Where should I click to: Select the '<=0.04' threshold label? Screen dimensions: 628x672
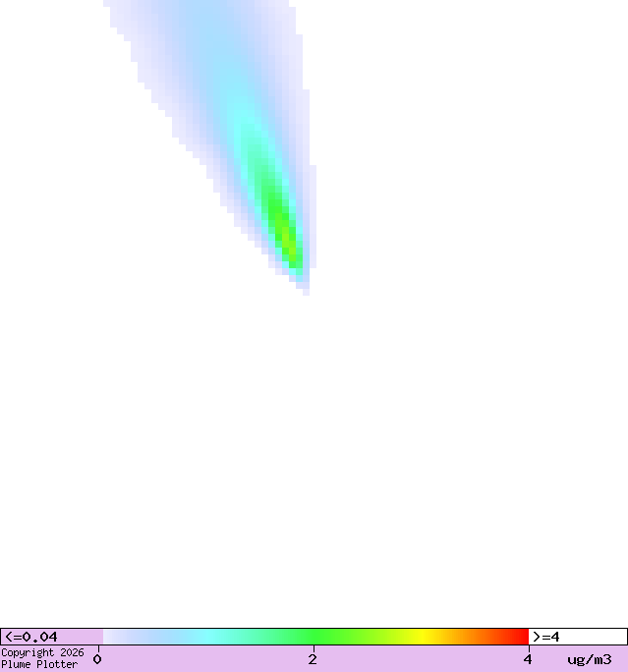[x=31, y=637]
